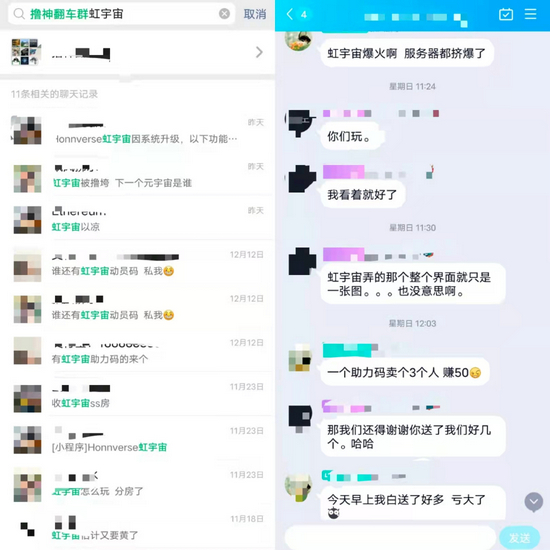550x550 pixels.
Task: Focus the chat message input field
Action: tap(390, 537)
